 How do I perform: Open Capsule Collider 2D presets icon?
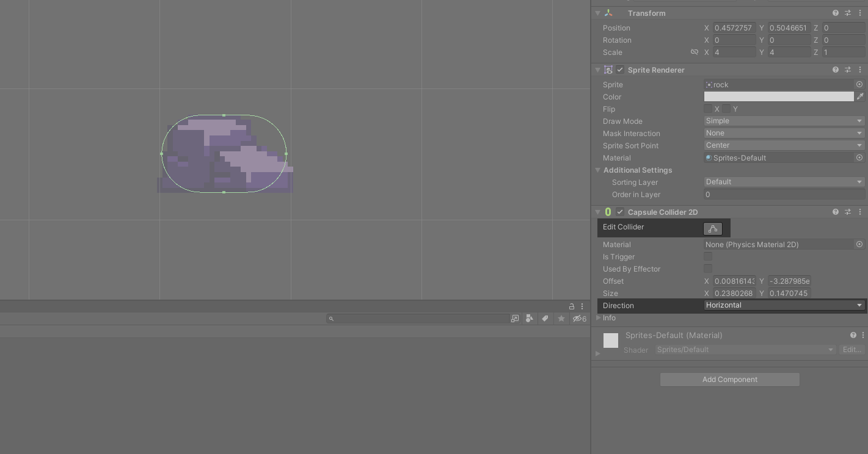pos(847,212)
